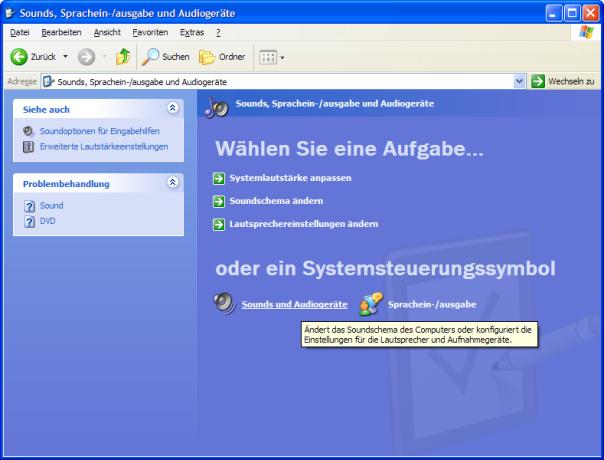This screenshot has height=460, width=604.
Task: Click inside the Adresse input field
Action: click(x=280, y=80)
